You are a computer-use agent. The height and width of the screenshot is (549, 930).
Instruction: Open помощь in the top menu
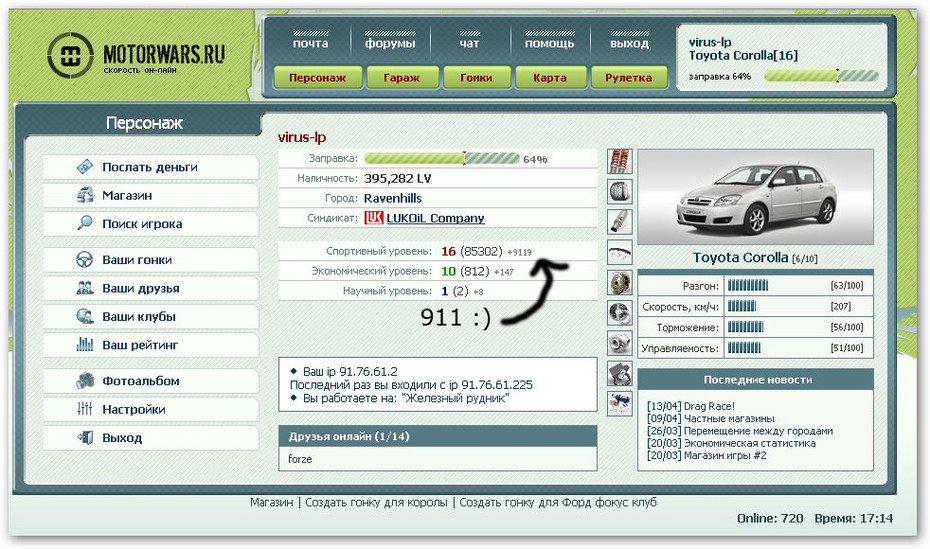(x=549, y=43)
